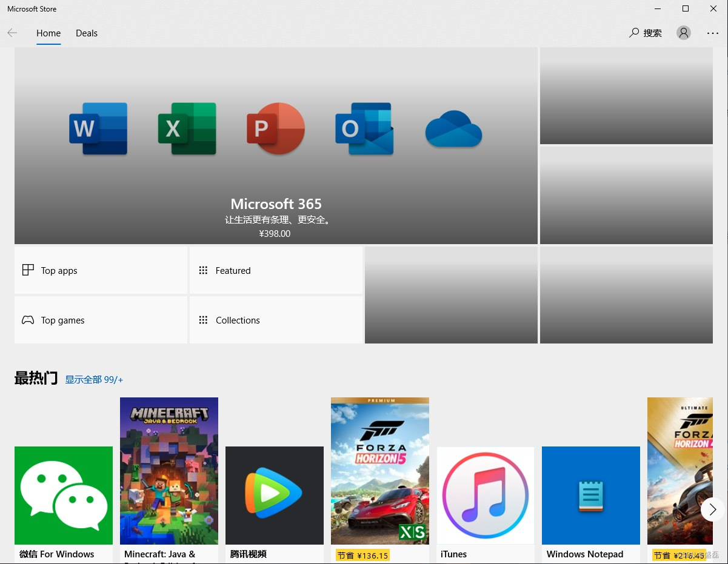Click the 显示全部 99/+ link
Image resolution: width=728 pixels, height=564 pixels.
pyautogui.click(x=94, y=380)
